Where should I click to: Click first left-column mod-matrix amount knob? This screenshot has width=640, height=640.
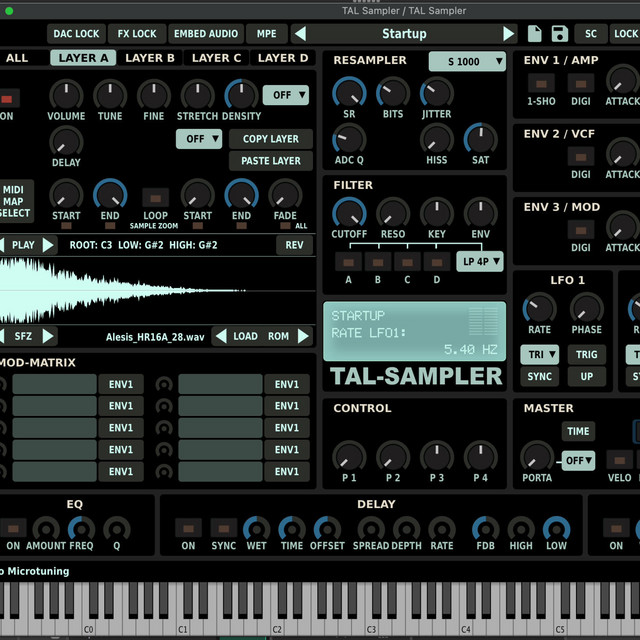coord(2,384)
